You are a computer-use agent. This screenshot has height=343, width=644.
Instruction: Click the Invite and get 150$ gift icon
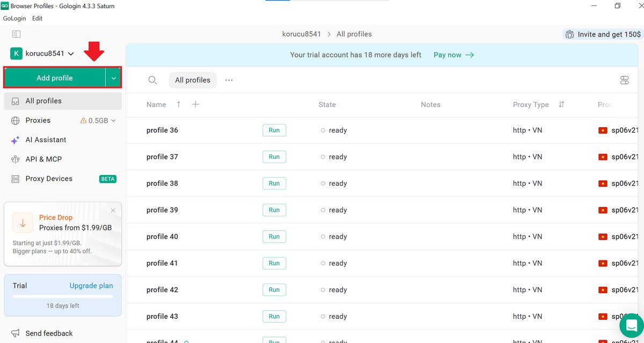click(x=569, y=34)
